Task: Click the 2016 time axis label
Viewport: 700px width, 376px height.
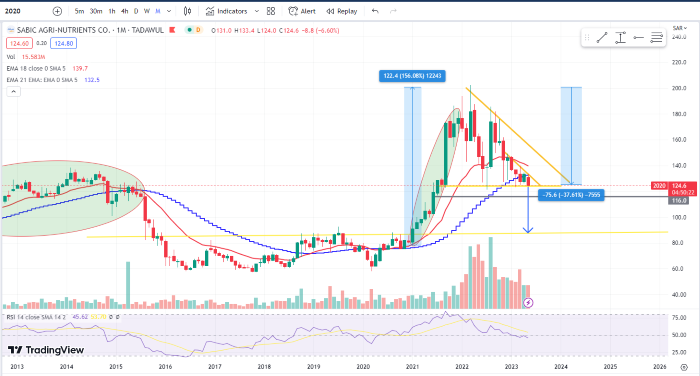Action: (165, 367)
